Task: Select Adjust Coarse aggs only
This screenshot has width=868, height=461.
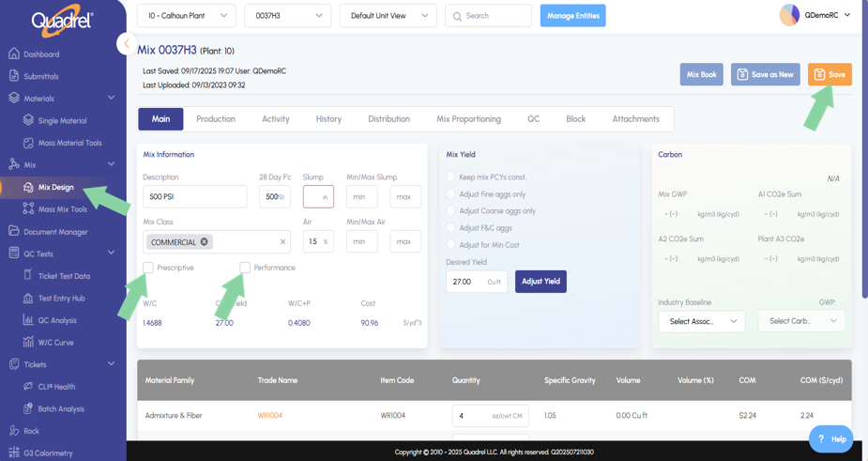Action: coord(450,211)
